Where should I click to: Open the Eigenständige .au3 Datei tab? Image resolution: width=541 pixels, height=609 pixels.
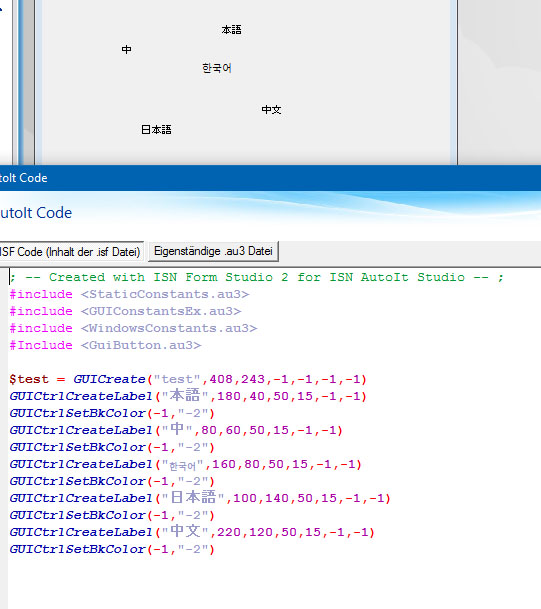[x=213, y=251]
